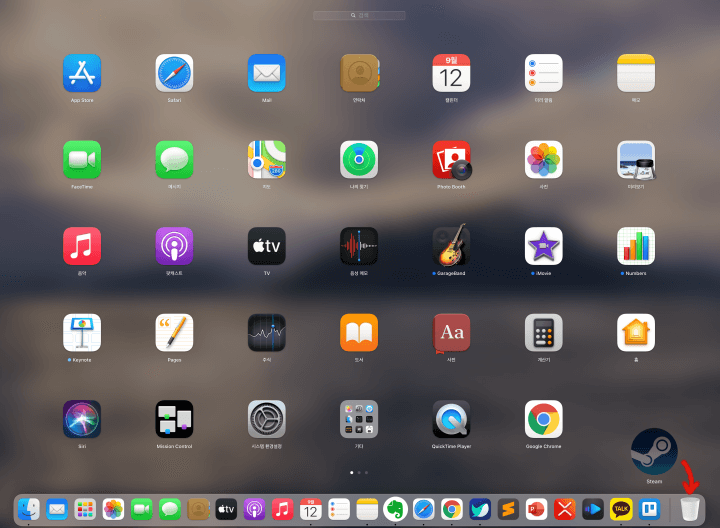Image resolution: width=720 pixels, height=528 pixels.
Task: Open the brown Contacts app in Launchpad grid
Action: [x=359, y=73]
